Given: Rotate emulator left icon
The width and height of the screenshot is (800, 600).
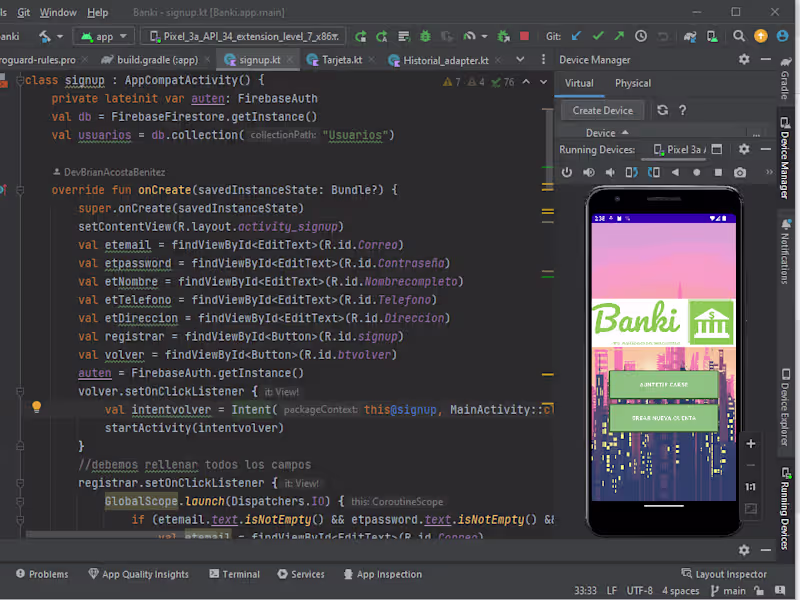Looking at the screenshot, I should [632, 172].
